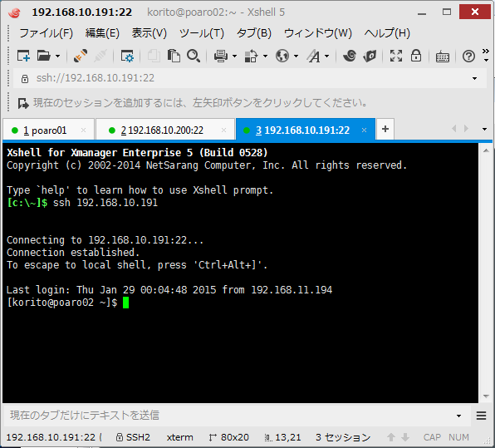Click the color scheme layout icon
Image resolution: width=495 pixels, height=448 pixels.
tap(251, 56)
